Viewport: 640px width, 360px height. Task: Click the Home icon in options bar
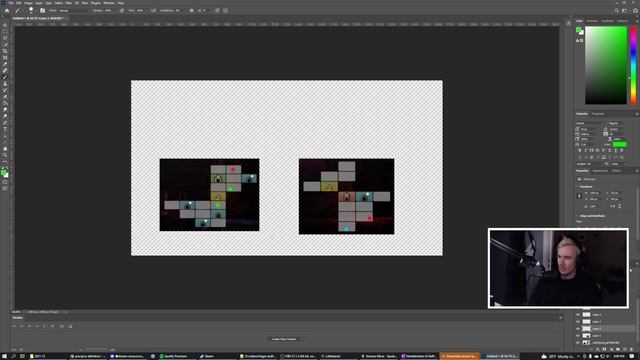(7, 11)
